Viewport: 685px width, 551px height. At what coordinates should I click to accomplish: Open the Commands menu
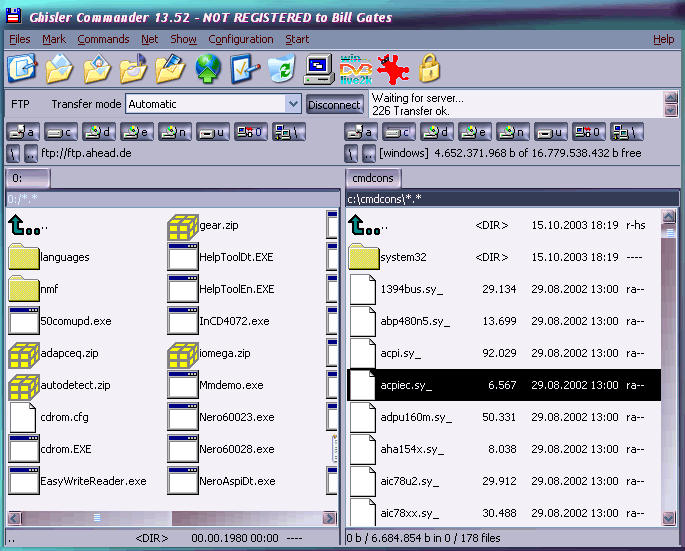(x=103, y=39)
